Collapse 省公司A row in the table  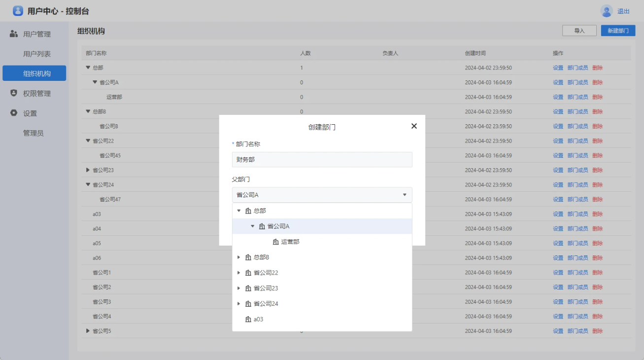tap(95, 82)
